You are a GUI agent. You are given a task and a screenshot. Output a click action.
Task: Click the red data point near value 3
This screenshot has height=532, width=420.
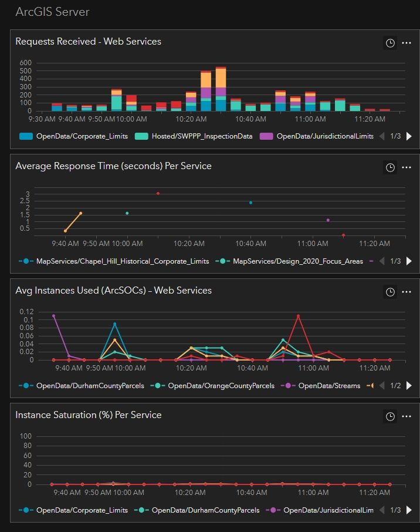pos(158,193)
